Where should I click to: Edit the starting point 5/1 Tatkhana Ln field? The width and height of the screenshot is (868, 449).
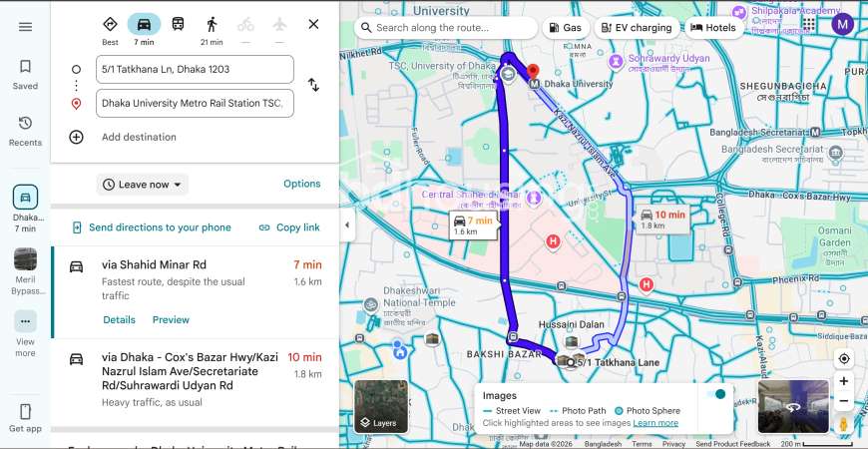point(195,69)
